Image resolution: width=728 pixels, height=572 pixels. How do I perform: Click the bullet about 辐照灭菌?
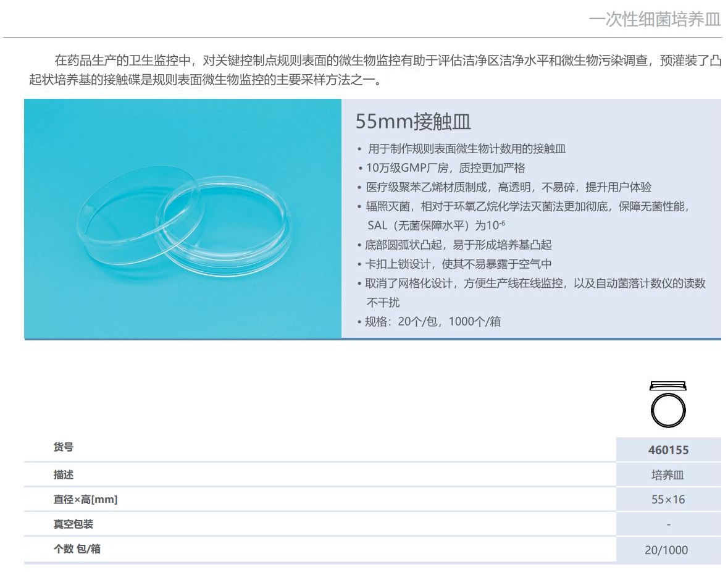click(523, 206)
